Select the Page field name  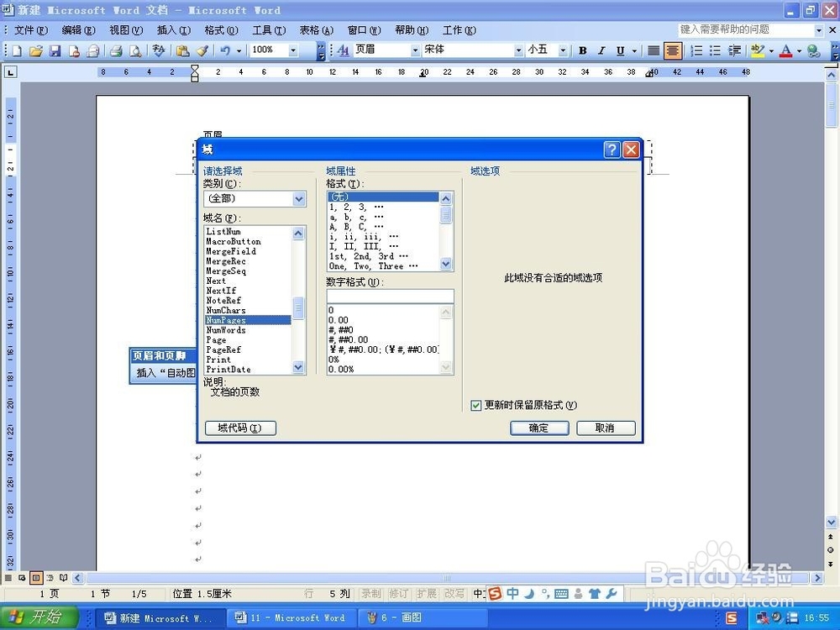point(249,340)
